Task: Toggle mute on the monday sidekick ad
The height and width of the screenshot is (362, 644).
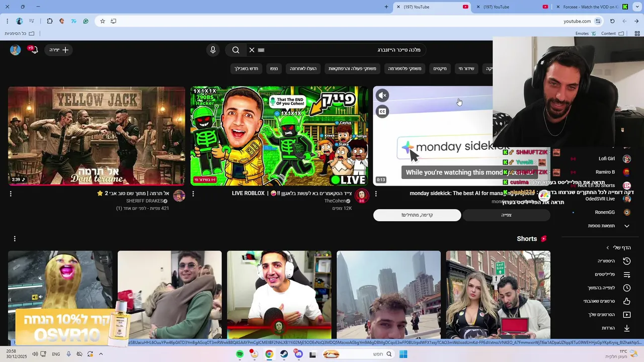Action: [x=382, y=95]
